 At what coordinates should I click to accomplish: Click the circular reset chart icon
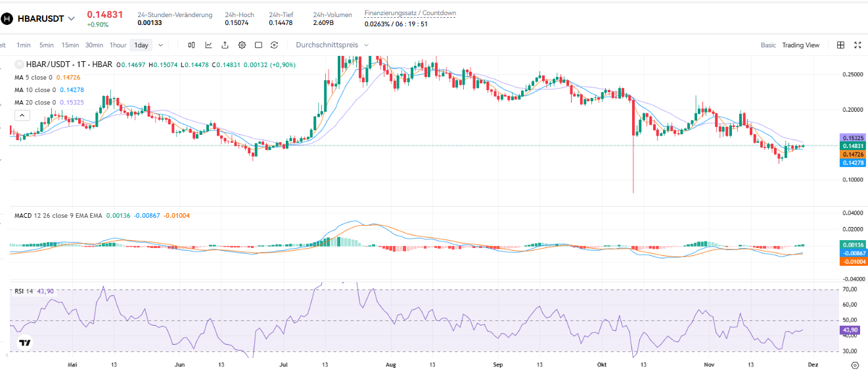click(274, 45)
